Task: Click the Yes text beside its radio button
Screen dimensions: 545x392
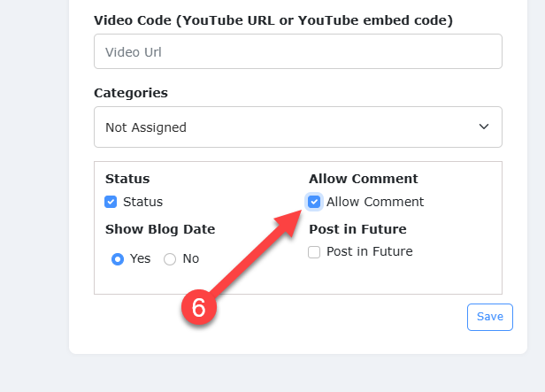Action: coord(141,259)
